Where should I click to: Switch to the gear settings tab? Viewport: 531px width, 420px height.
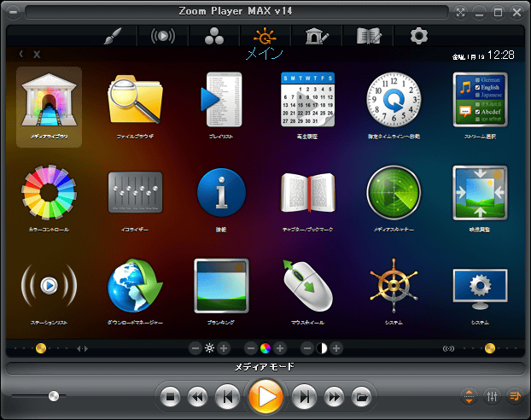click(419, 36)
